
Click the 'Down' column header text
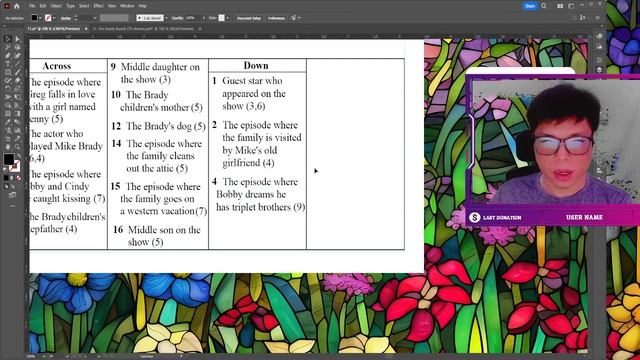click(256, 65)
